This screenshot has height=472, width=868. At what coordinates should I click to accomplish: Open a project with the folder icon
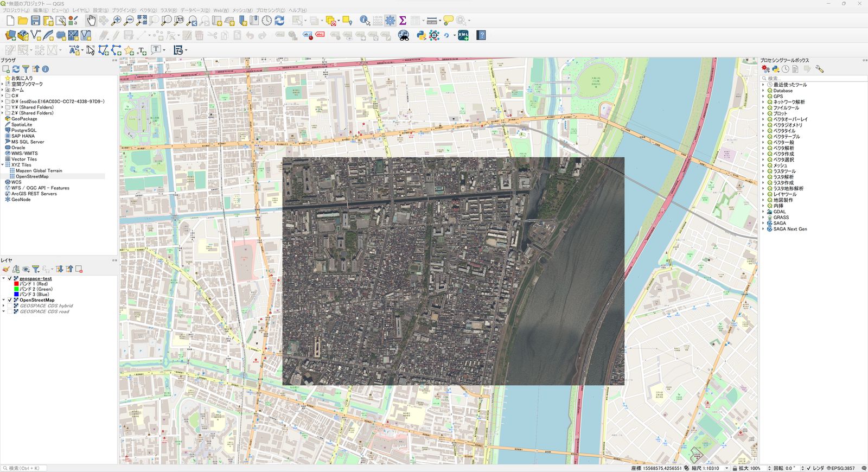point(23,21)
